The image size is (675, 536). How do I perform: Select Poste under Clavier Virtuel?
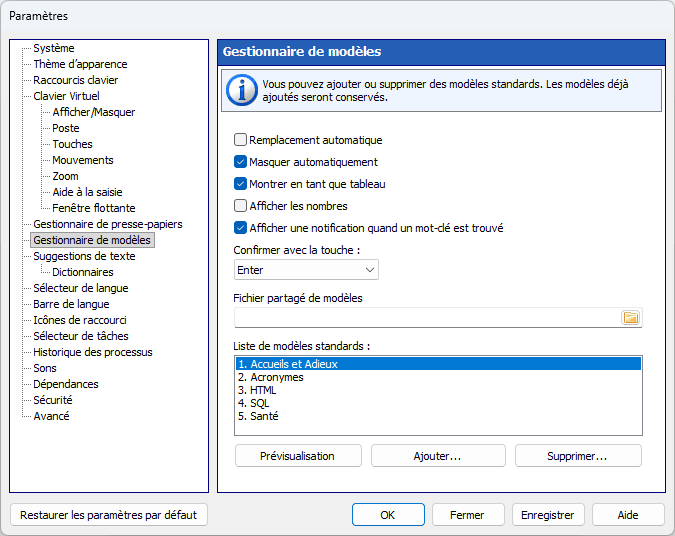66,128
